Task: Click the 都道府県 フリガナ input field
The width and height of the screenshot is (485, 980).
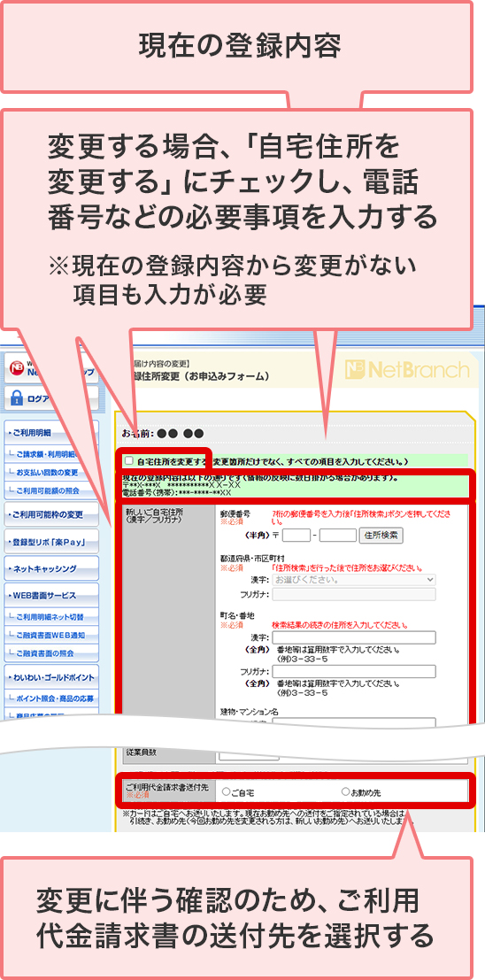Action: point(354,594)
